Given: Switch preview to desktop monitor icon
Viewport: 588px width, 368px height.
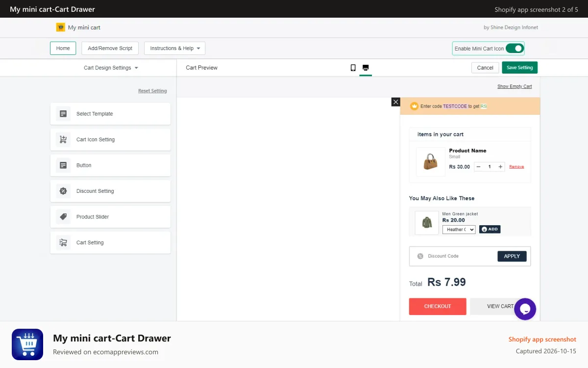Looking at the screenshot, I should (366, 68).
